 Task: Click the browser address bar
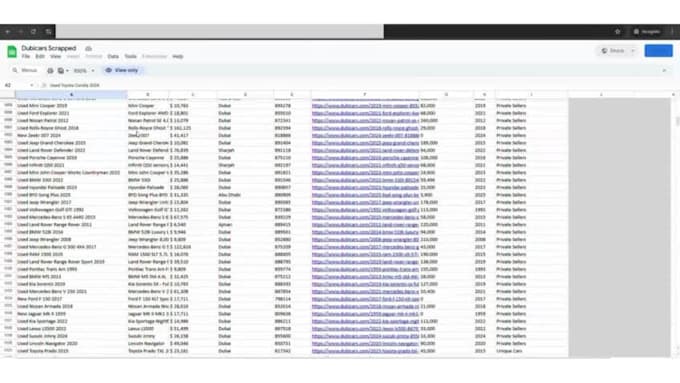[219, 32]
